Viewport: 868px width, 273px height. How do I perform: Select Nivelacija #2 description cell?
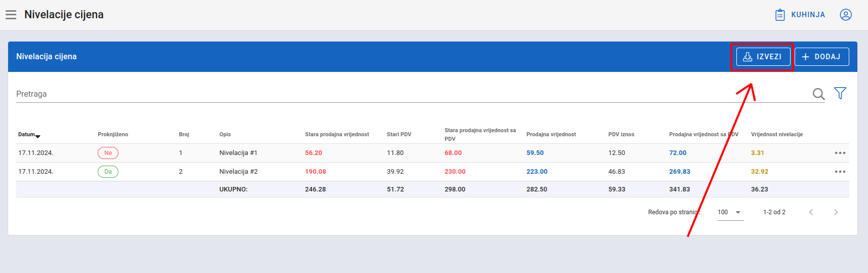coord(238,172)
